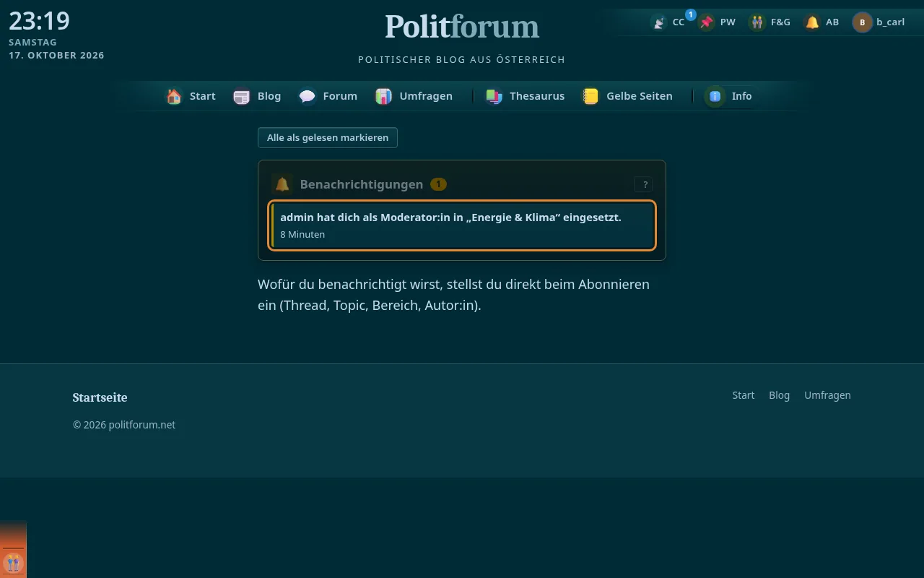Click the b_carl username

tap(890, 22)
